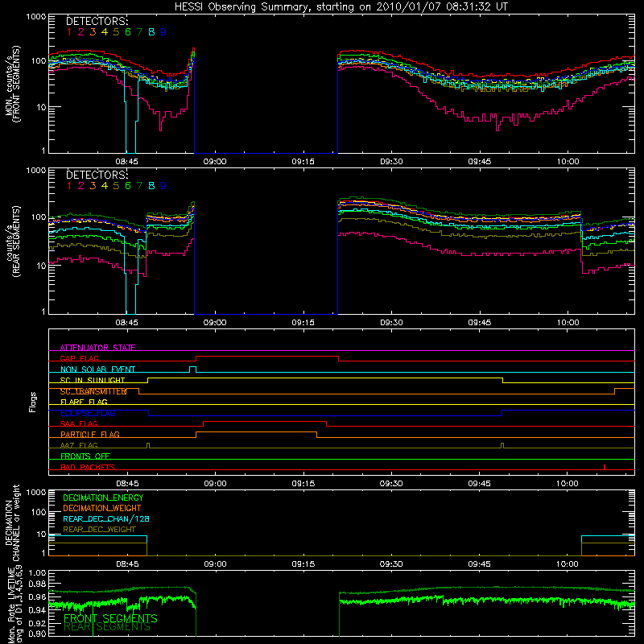644x644 pixels.
Task: Click the FRONTS_OFF flag label
Action: coord(85,456)
